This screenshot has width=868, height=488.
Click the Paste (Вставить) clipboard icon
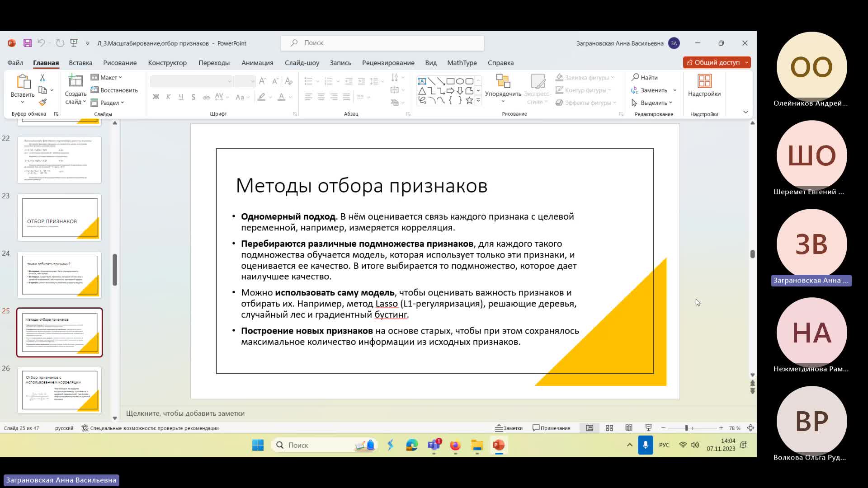point(23,82)
